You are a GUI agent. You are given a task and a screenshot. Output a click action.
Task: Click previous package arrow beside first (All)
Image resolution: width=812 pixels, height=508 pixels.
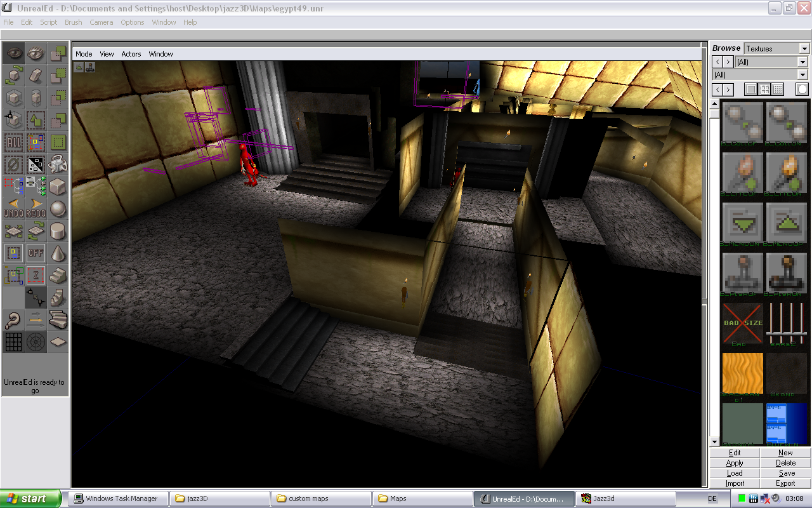(x=717, y=62)
